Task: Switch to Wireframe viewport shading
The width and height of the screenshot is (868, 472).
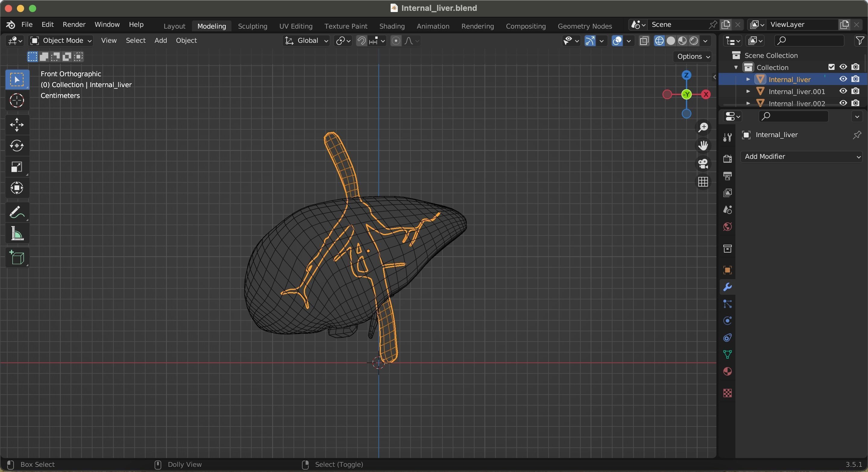Action: [659, 41]
